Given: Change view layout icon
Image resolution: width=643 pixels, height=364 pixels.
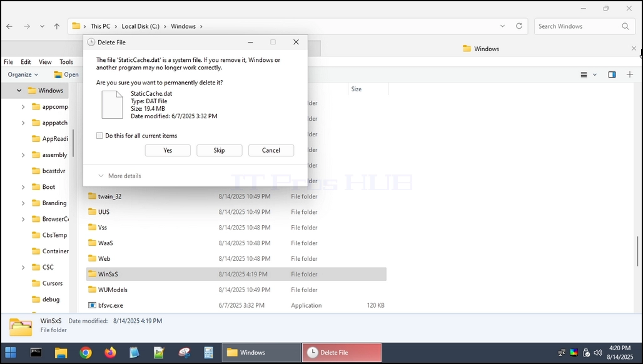Looking at the screenshot, I should click(x=584, y=74).
